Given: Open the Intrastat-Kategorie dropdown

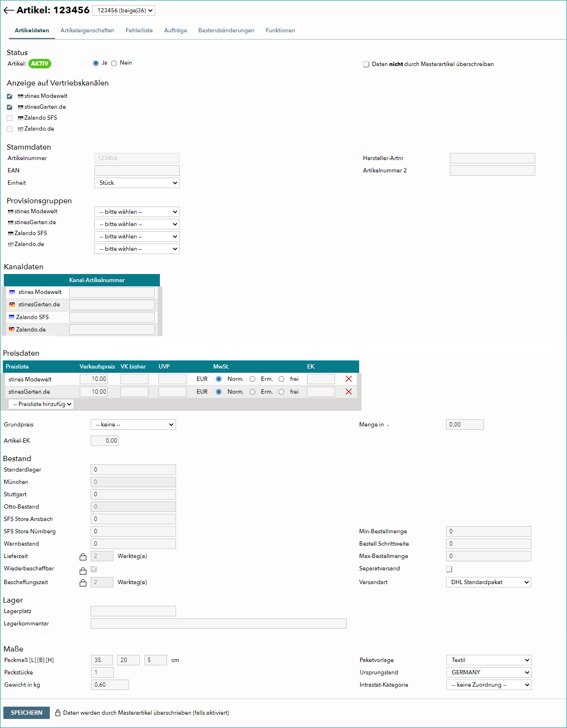Looking at the screenshot, I should pos(489,685).
